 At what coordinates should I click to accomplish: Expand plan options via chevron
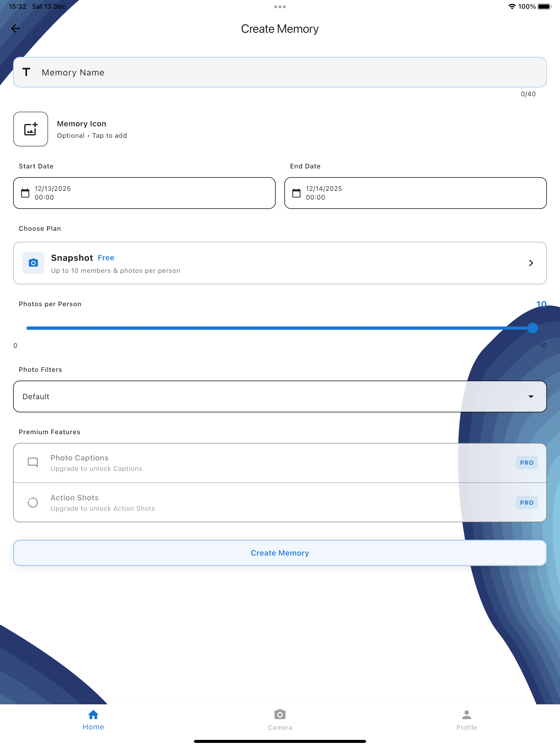click(531, 263)
